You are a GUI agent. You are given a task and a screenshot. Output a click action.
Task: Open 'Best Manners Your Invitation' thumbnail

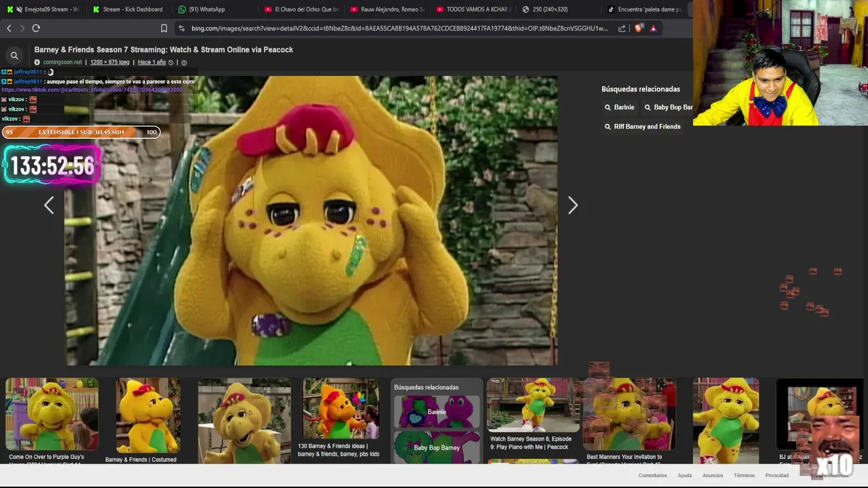(x=629, y=414)
